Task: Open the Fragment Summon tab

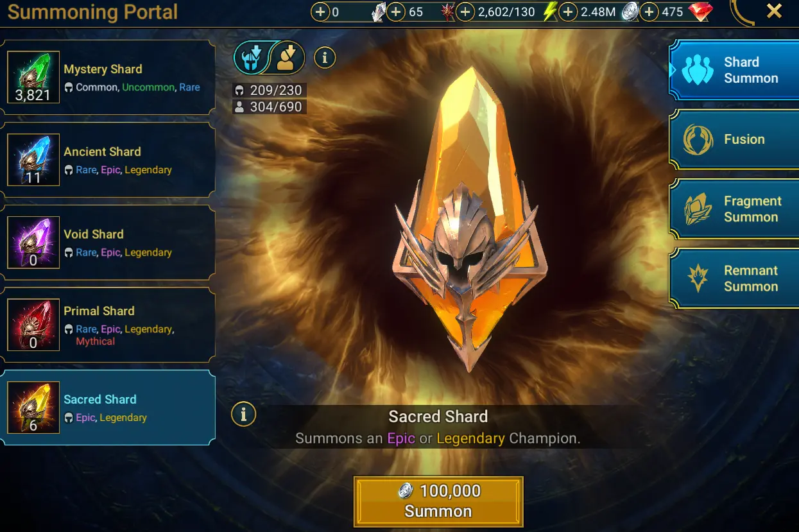Action: pos(735,209)
